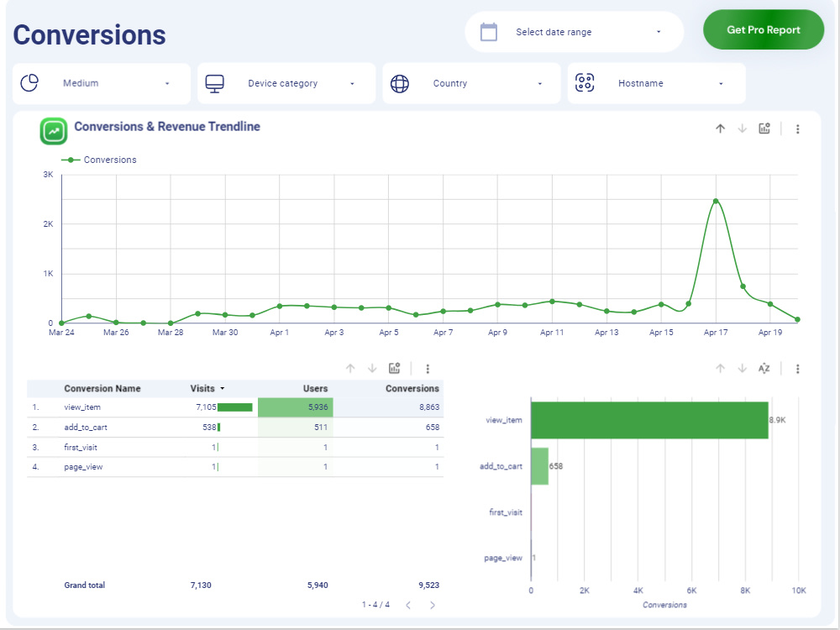This screenshot has width=840, height=630.
Task: Go to the next table page with the right chevron
Action: pos(433,604)
